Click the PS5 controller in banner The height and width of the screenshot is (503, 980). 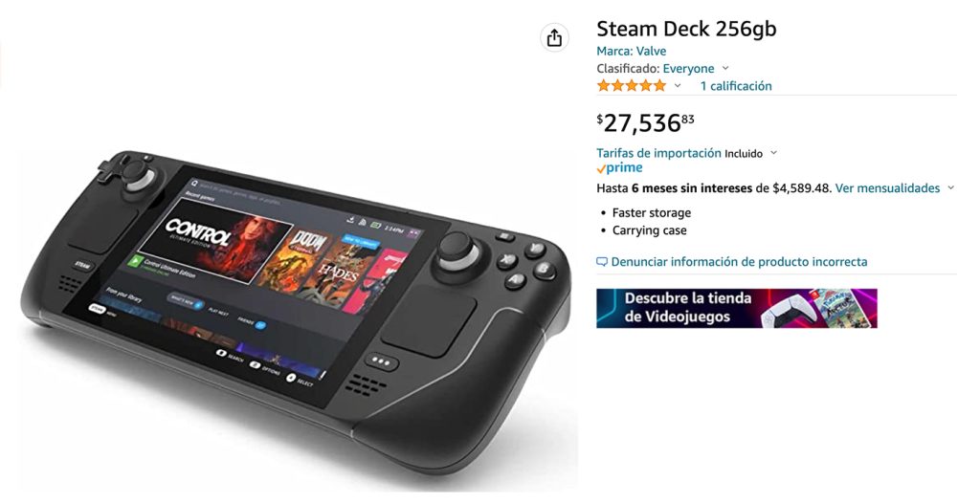tap(784, 311)
